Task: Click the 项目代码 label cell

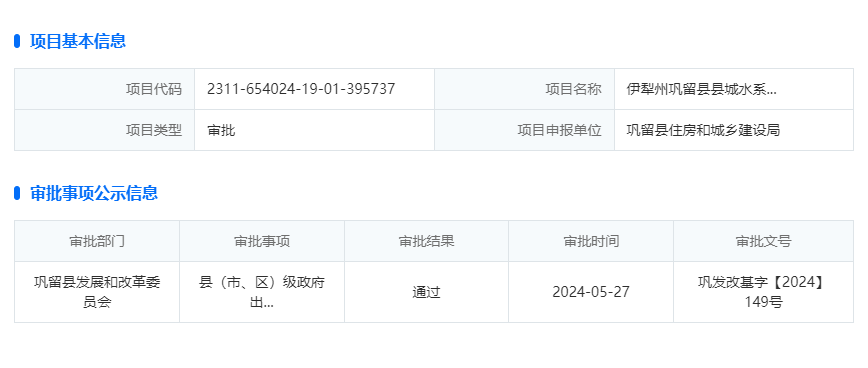Action: click(105, 89)
